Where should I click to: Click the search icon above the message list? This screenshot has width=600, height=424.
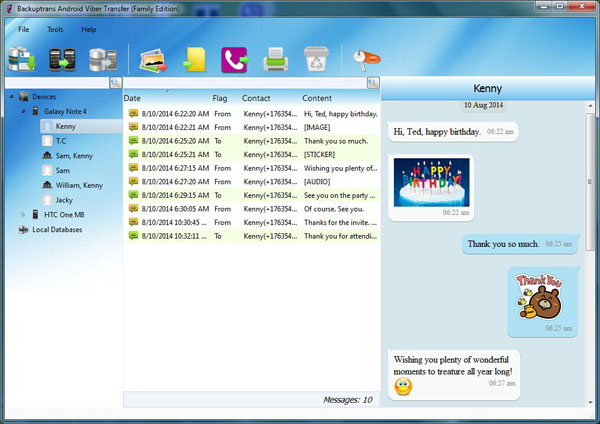coord(373,82)
